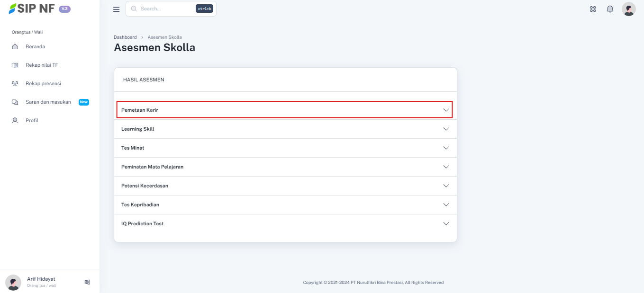644x293 pixels.
Task: Open the top-right user avatar menu
Action: [628, 9]
